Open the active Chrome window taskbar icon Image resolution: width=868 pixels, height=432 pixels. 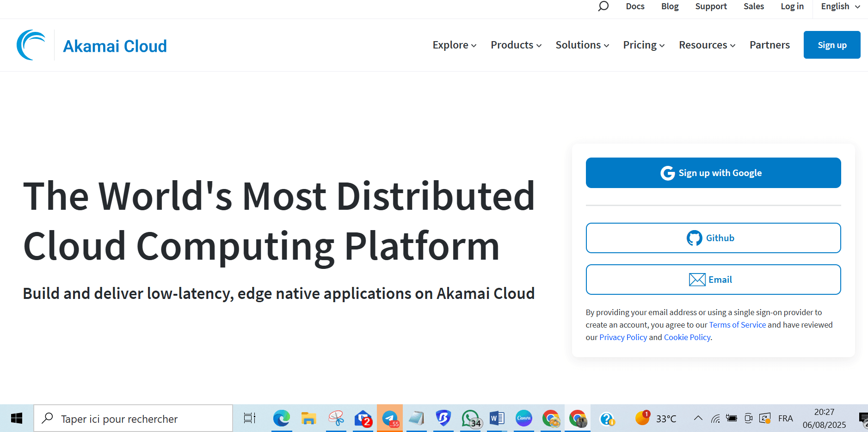(578, 419)
